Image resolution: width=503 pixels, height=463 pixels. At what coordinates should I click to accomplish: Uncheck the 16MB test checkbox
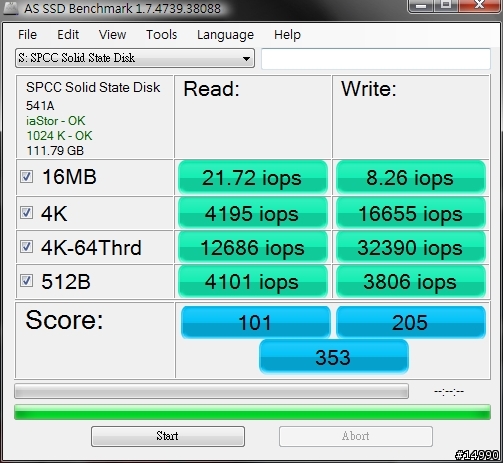pos(26,177)
